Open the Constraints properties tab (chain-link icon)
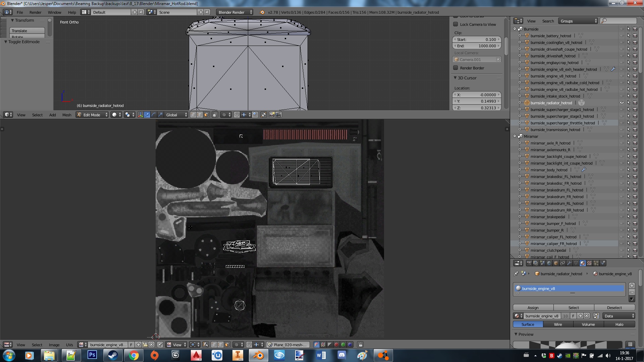644x362 pixels. tap(562, 263)
